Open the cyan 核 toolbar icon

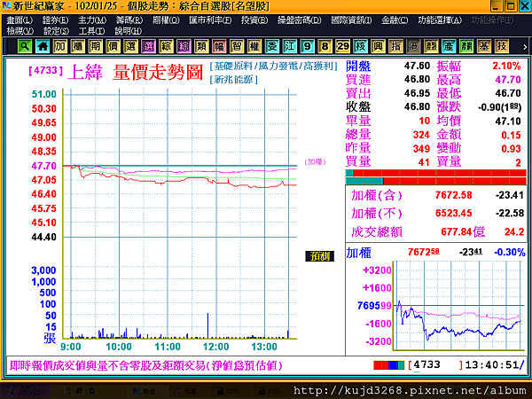(360, 46)
